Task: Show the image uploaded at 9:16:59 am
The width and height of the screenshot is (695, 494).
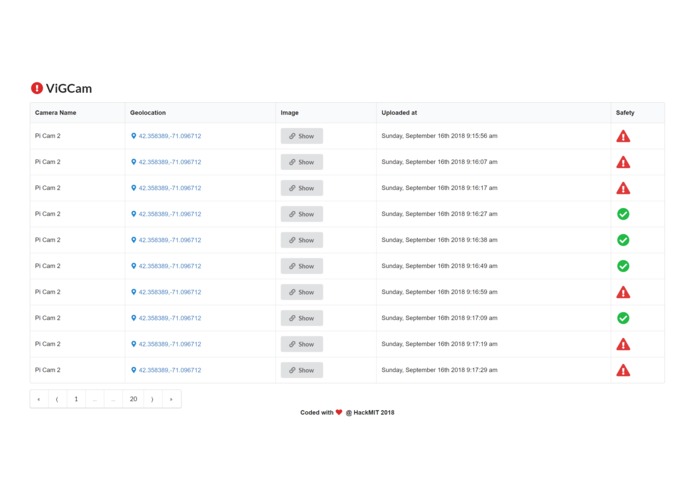Action: [x=302, y=292]
